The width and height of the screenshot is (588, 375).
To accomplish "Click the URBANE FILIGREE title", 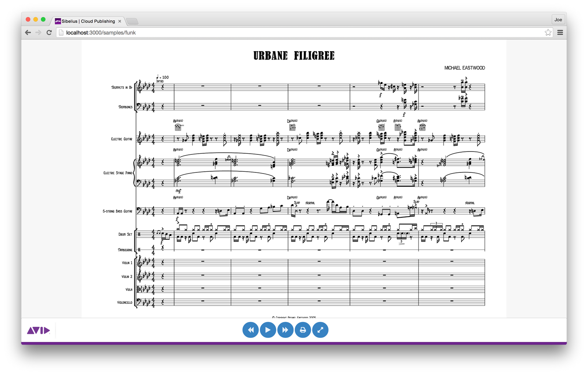I will tap(294, 56).
